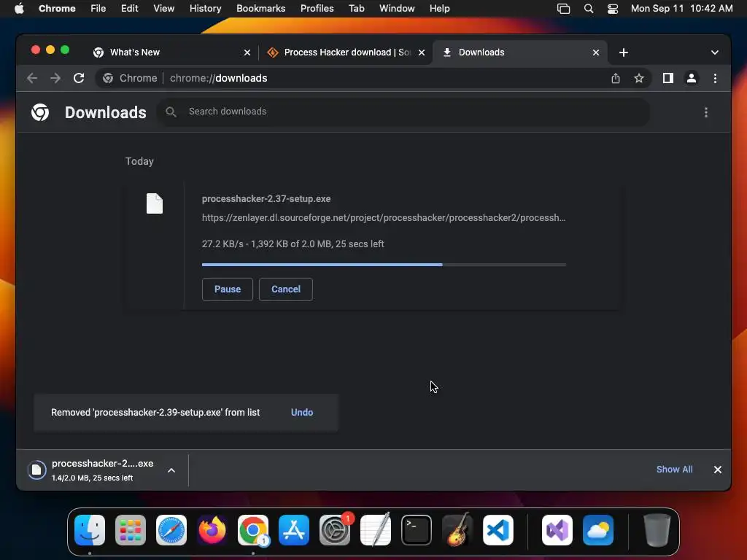Open Launchpad from the dock

point(131,530)
